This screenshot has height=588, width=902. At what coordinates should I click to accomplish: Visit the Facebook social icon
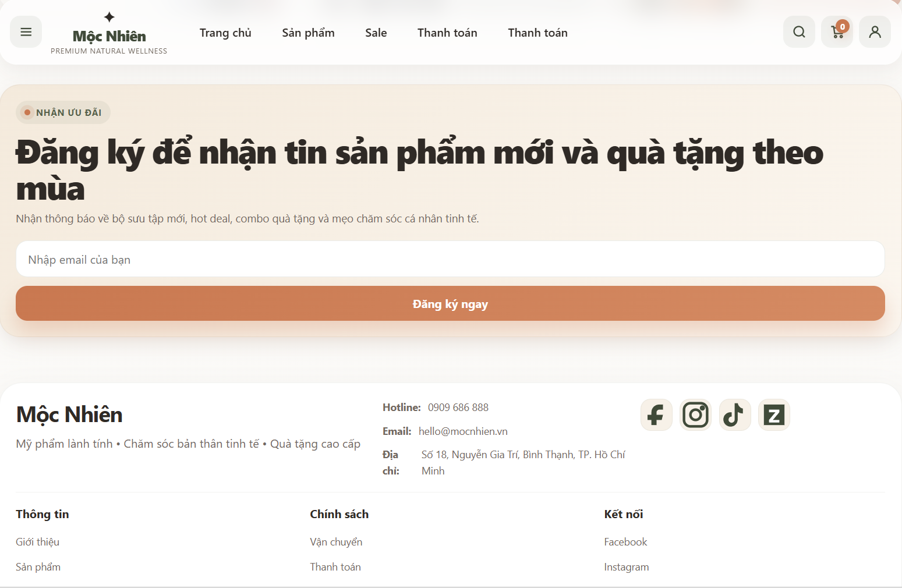coord(656,415)
